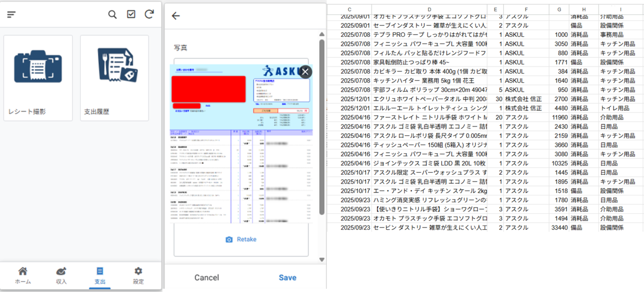Click the scrollbar up arrow in photo panel

click(x=321, y=34)
